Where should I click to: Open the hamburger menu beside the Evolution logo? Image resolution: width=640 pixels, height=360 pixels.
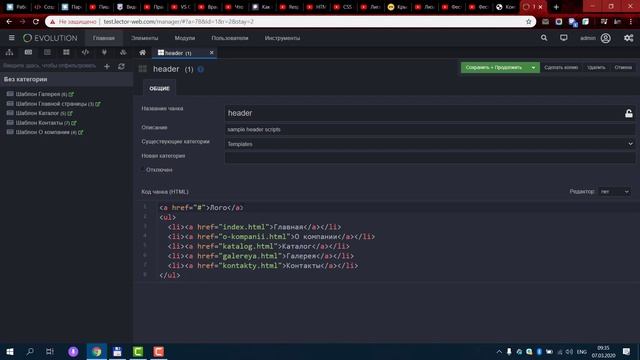pos(11,38)
